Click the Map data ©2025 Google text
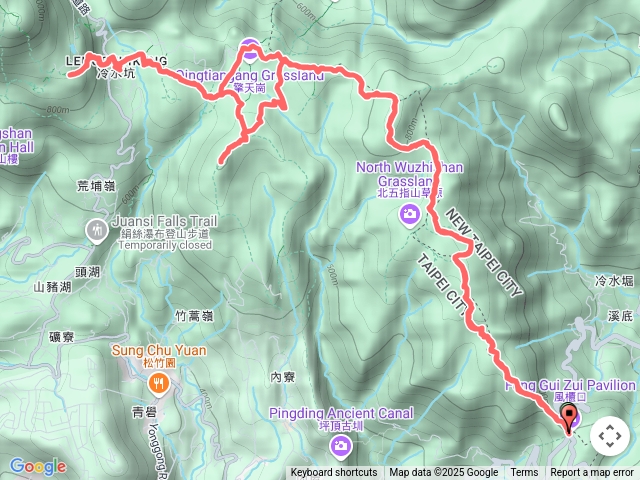Screen dimensions: 640x480 click(x=444, y=473)
